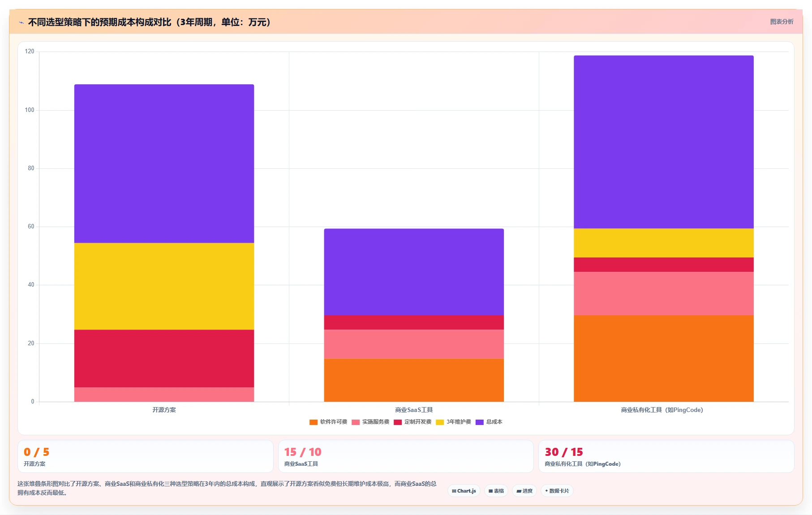
Task: Click 商业SaaS工具 red 定制开发费 segment
Action: (414, 322)
